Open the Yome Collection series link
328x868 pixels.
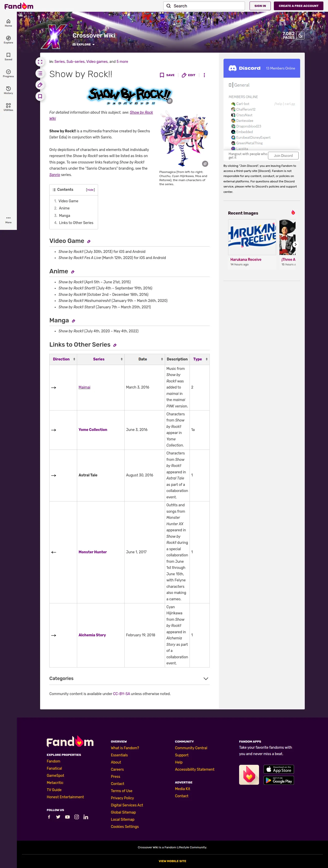[x=93, y=430]
